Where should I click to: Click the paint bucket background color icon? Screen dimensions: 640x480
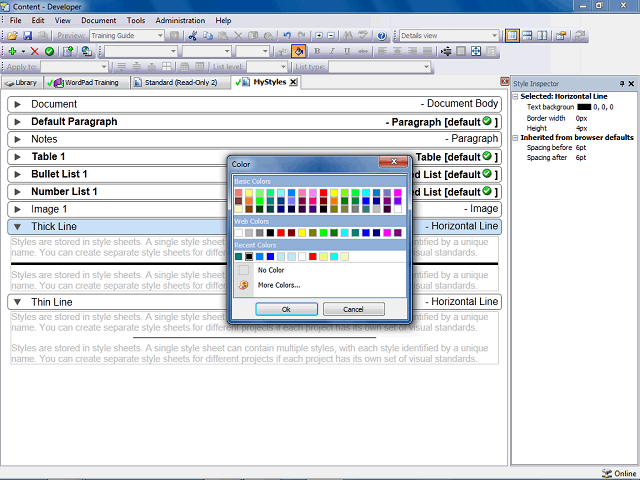click(298, 51)
